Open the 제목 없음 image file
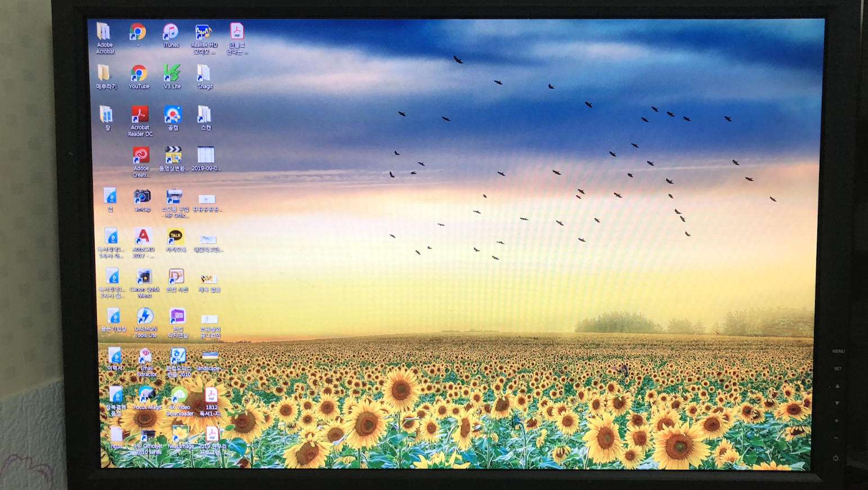Image resolution: width=868 pixels, height=490 pixels. click(x=209, y=283)
